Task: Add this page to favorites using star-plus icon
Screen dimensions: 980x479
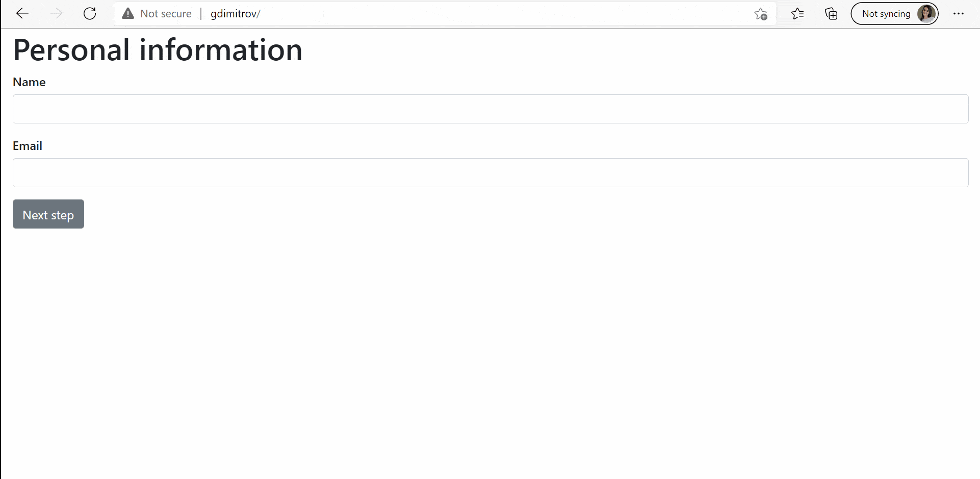Action: point(761,14)
